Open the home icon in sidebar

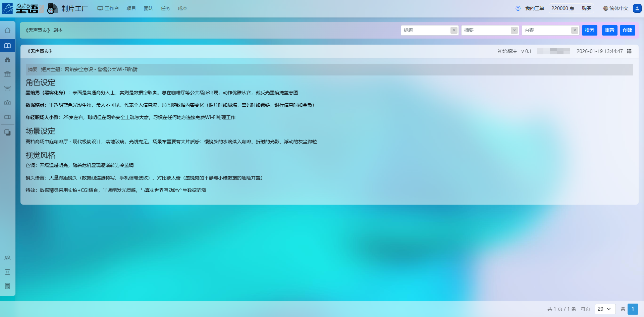click(7, 31)
